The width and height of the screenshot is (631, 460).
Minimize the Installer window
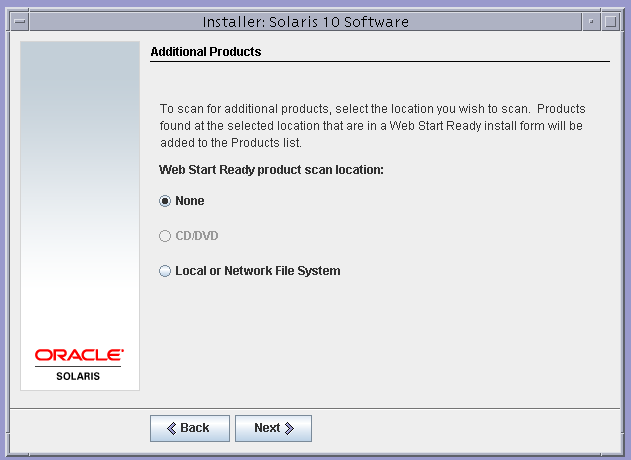point(592,21)
